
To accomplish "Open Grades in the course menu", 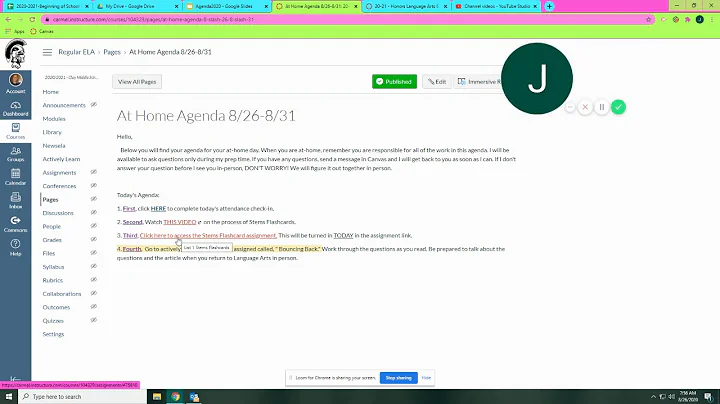I will click(52, 240).
